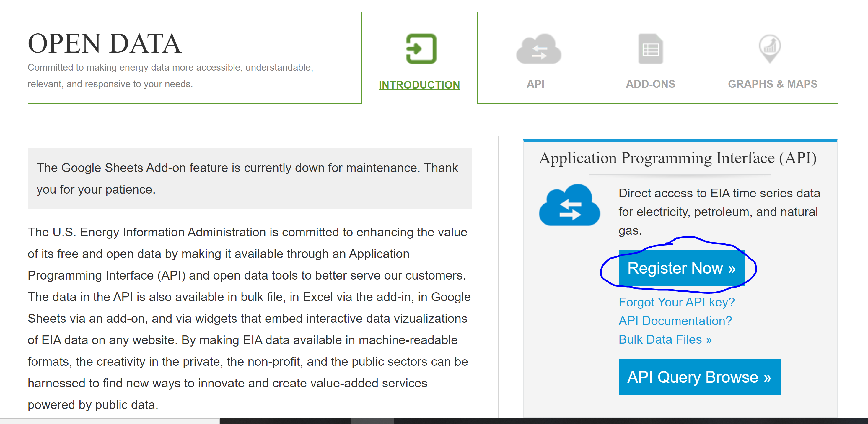Switch to the API tab label
Viewport: 868px width, 424px height.
(x=535, y=84)
